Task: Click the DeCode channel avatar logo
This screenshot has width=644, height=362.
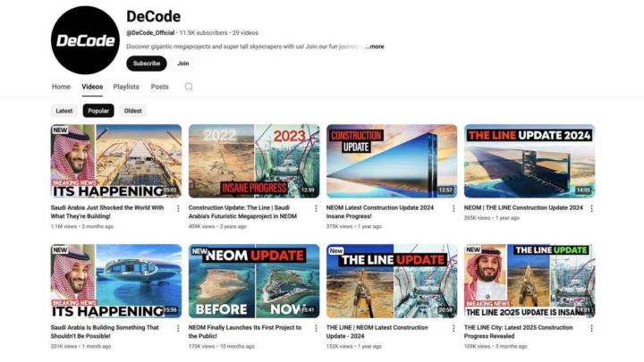Action: pos(85,40)
